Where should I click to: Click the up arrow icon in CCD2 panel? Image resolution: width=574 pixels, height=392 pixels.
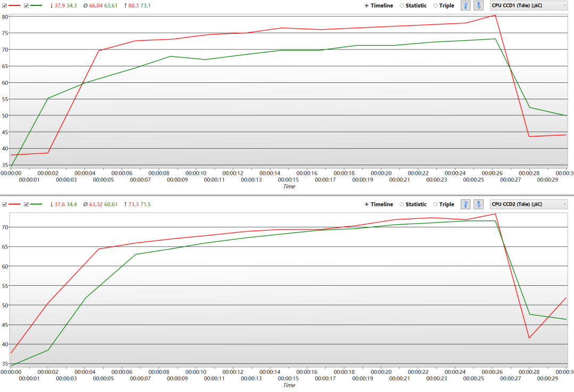click(466, 204)
